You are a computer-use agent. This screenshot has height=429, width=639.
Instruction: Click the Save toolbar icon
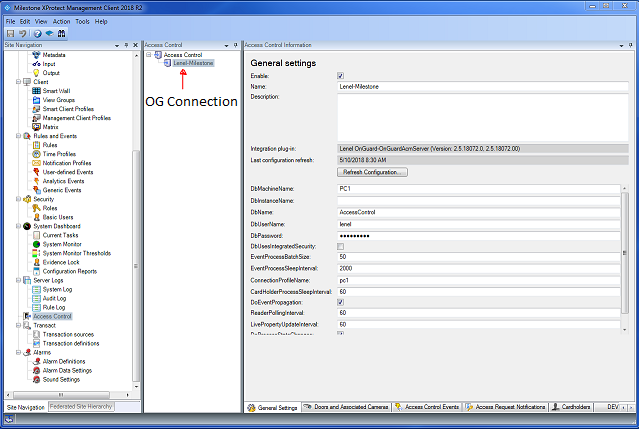tap(11, 33)
